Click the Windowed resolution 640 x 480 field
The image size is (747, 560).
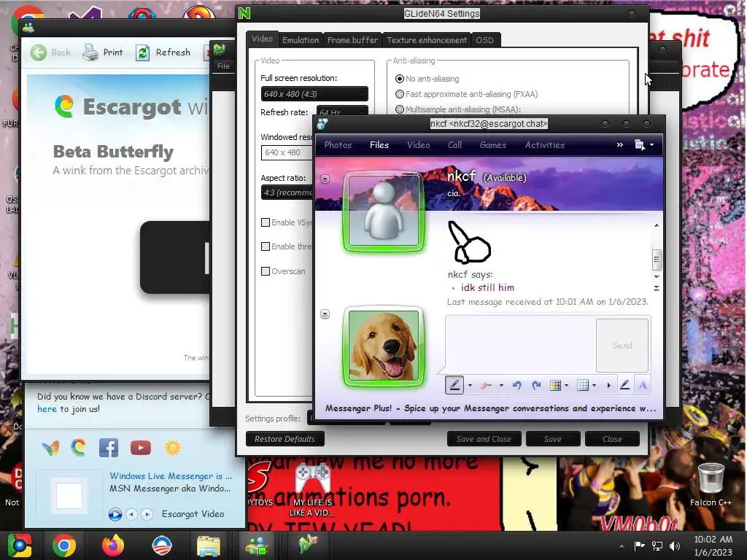coord(287,152)
